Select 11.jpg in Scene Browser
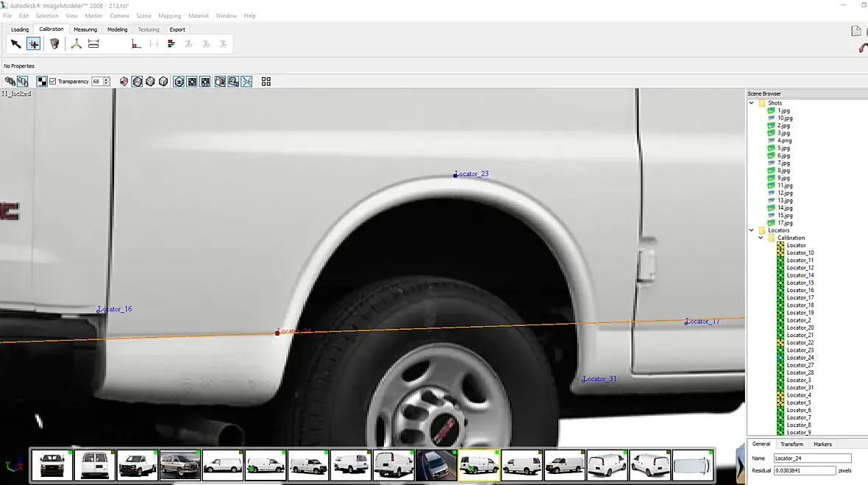This screenshot has height=485, width=868. click(x=784, y=185)
